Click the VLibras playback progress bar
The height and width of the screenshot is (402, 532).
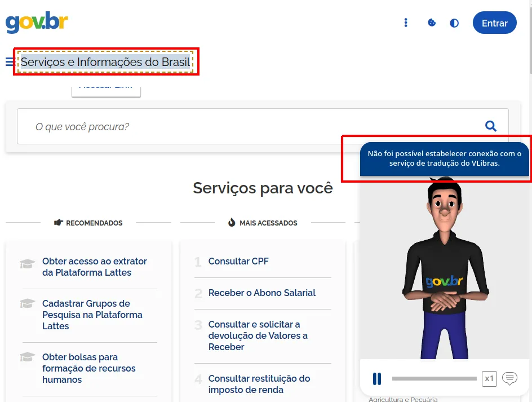[x=435, y=378]
